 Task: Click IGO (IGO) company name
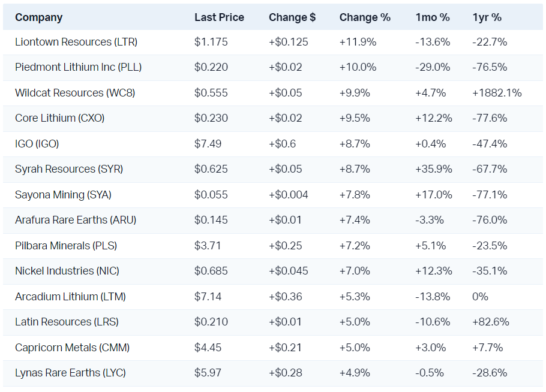pos(37,144)
